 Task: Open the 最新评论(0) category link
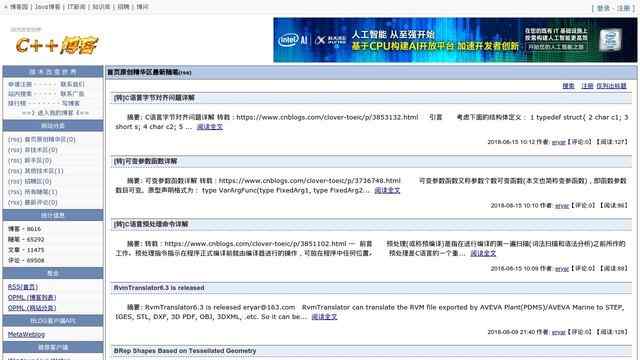[41, 202]
